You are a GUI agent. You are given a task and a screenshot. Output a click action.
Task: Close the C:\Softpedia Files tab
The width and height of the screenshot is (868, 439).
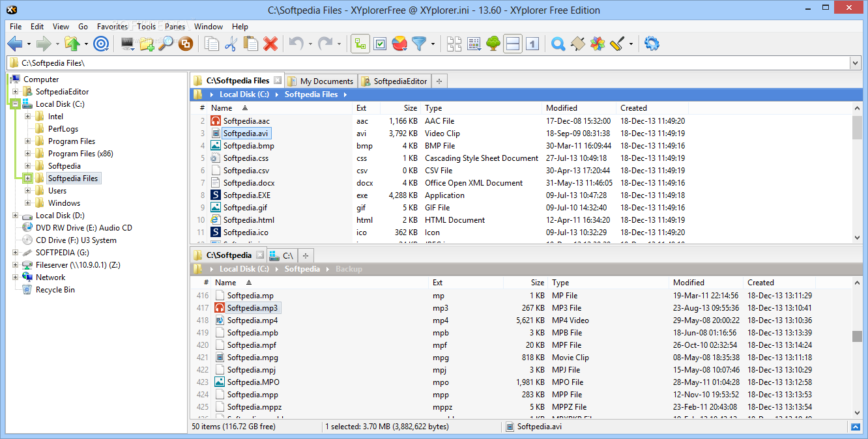(278, 81)
